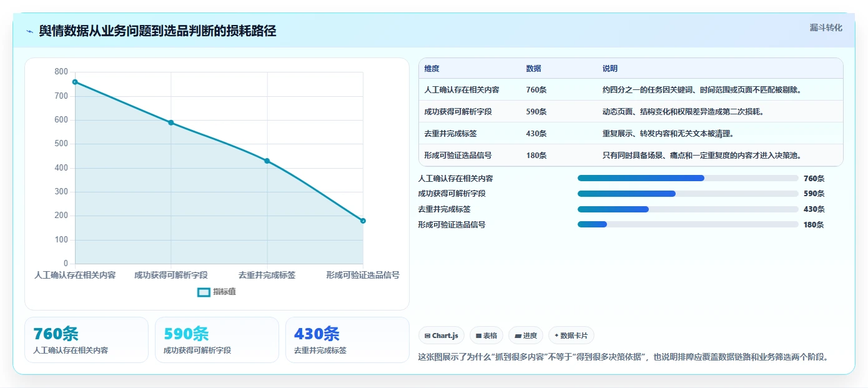Click 430条 value beside the progress bar

(814, 209)
